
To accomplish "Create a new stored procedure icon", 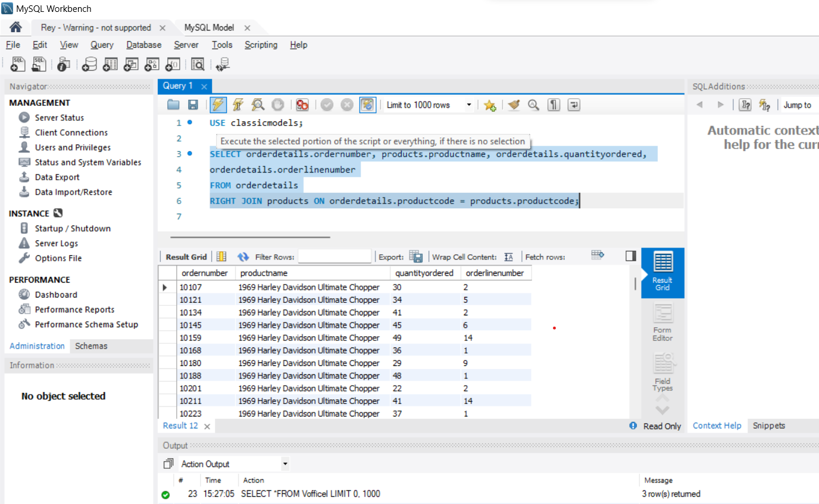I will pos(152,64).
